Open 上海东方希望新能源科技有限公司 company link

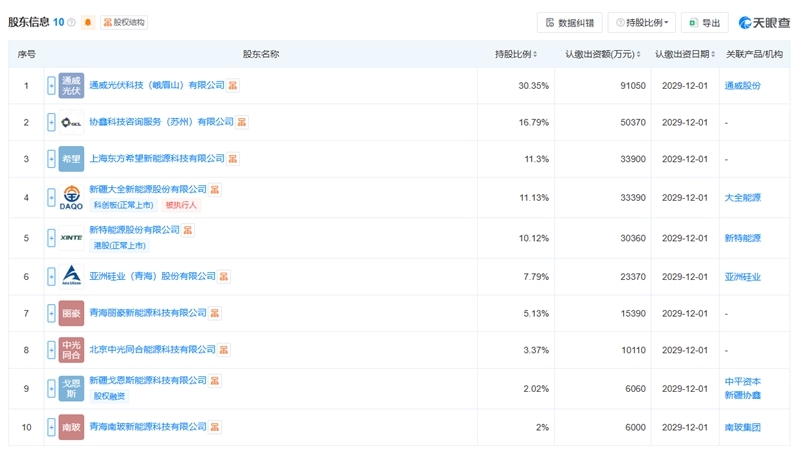coord(157,159)
